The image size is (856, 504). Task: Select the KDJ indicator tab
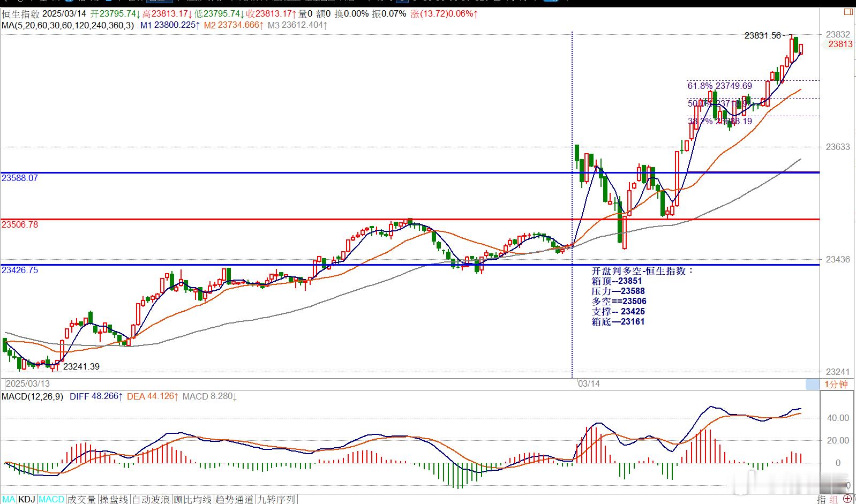(x=27, y=499)
